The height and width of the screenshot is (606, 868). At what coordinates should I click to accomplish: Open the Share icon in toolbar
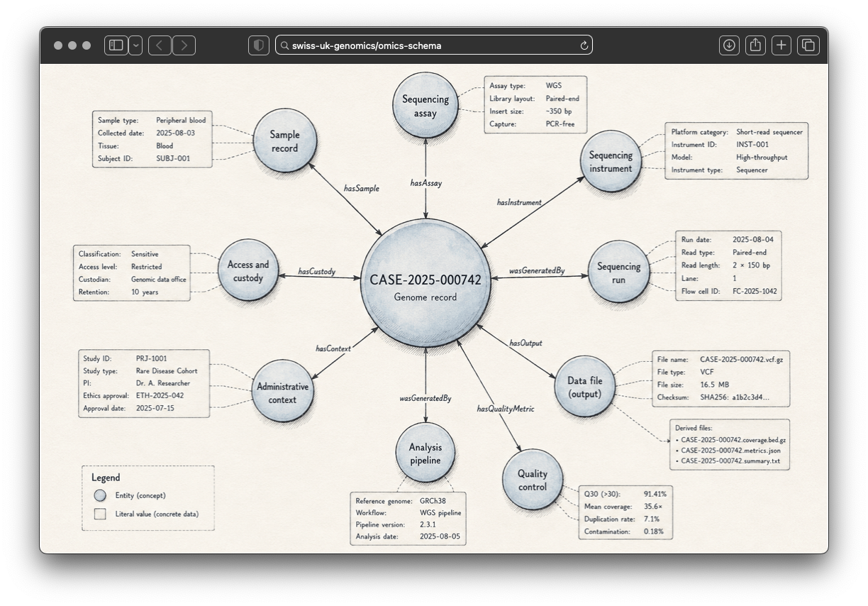[x=755, y=45]
